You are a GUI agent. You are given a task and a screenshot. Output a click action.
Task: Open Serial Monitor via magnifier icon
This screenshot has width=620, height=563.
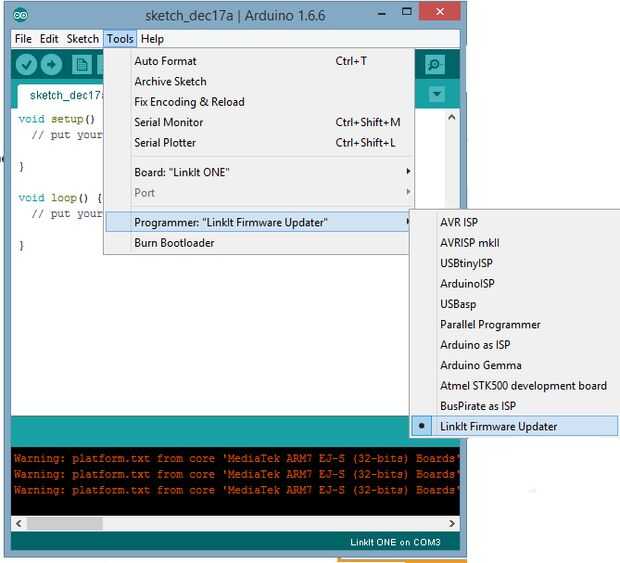tap(434, 65)
